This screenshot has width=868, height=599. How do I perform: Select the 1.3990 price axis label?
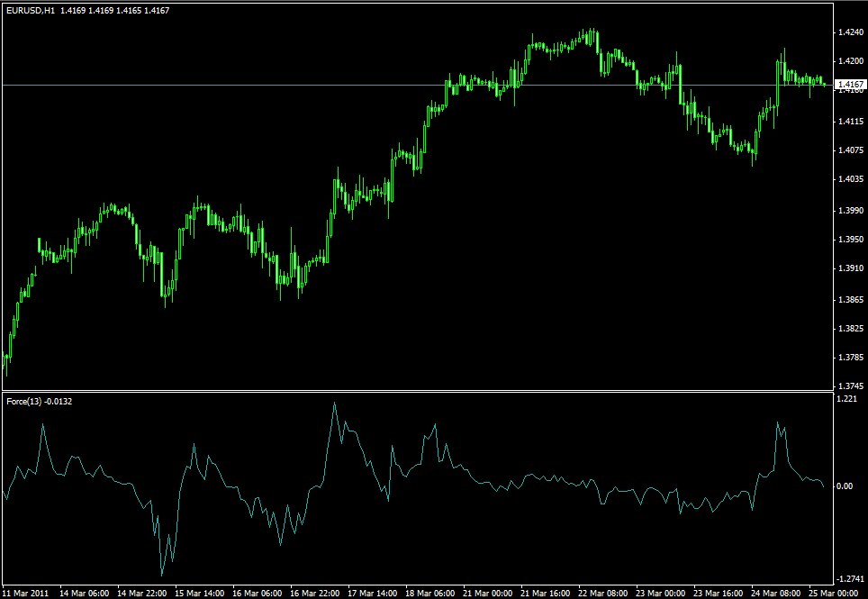(x=851, y=211)
